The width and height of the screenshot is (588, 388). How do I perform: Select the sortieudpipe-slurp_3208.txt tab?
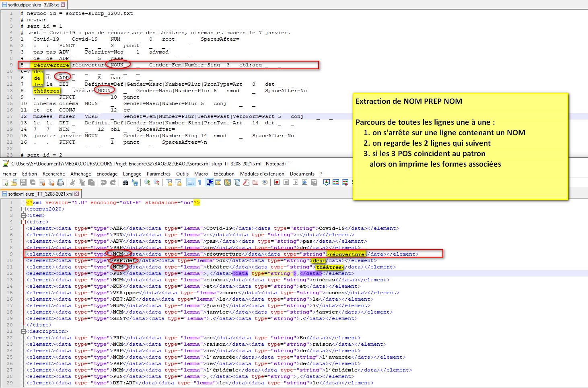(33, 5)
